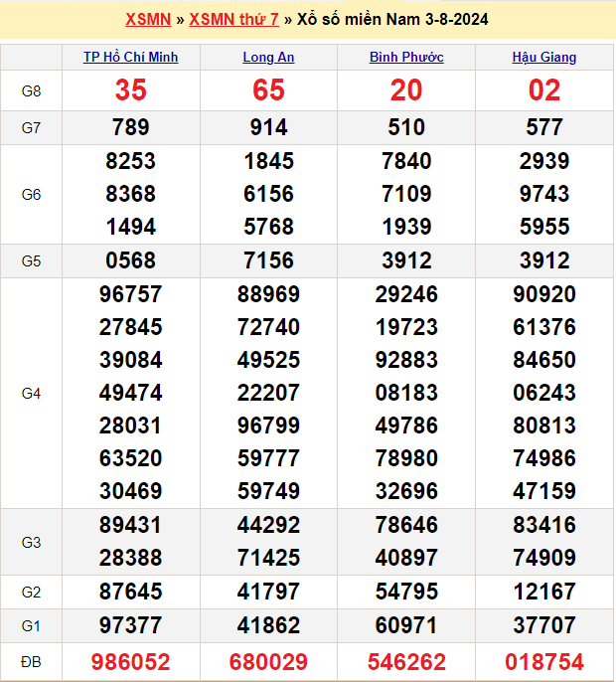Click the G1 number 60971

(x=406, y=624)
